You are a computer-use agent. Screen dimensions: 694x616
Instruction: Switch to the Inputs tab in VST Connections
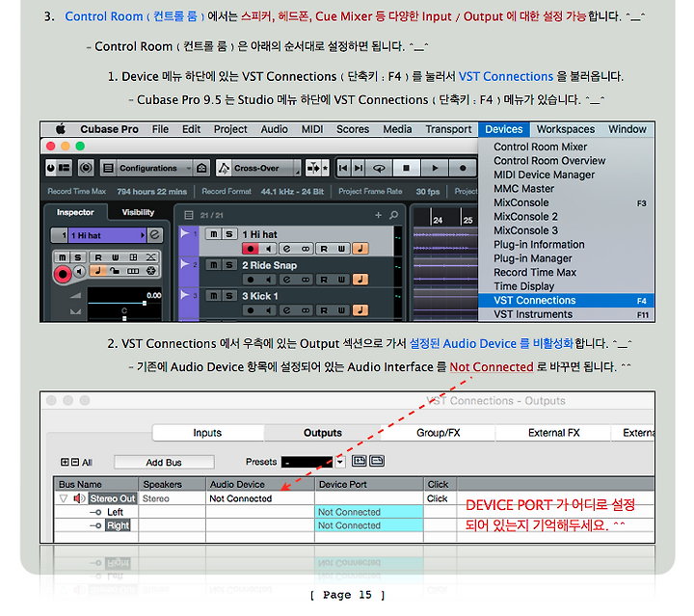click(x=207, y=432)
